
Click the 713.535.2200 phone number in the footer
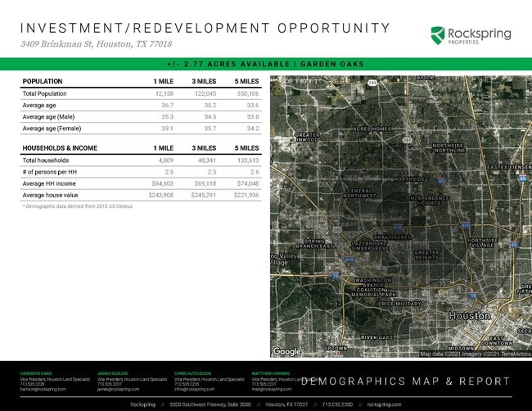point(337,404)
